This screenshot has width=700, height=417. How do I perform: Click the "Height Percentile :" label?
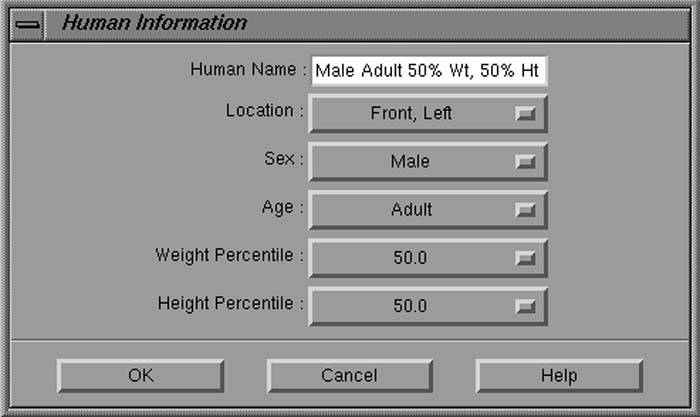[x=231, y=301]
